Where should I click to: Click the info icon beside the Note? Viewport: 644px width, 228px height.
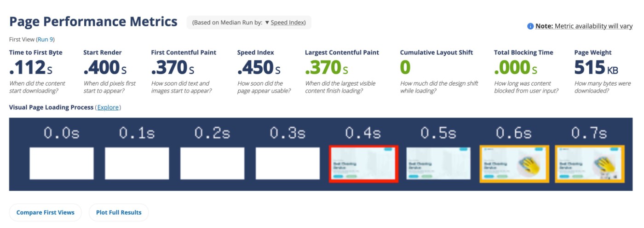point(530,26)
